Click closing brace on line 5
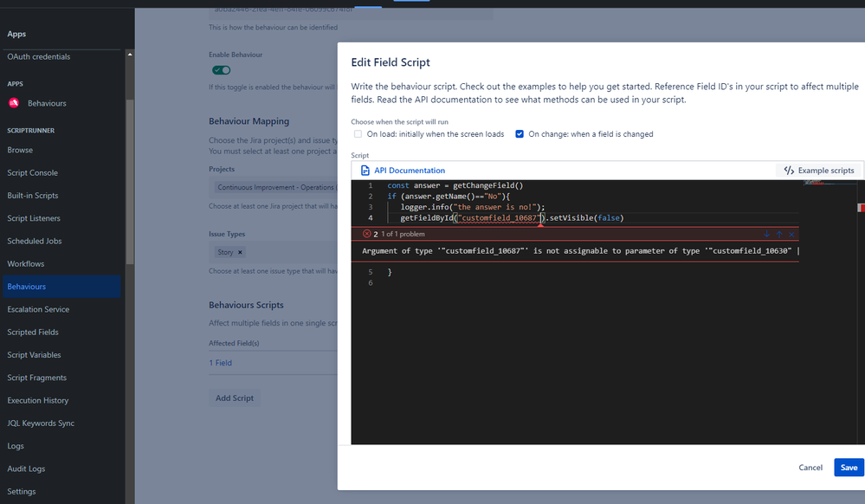865x504 pixels. (x=390, y=272)
